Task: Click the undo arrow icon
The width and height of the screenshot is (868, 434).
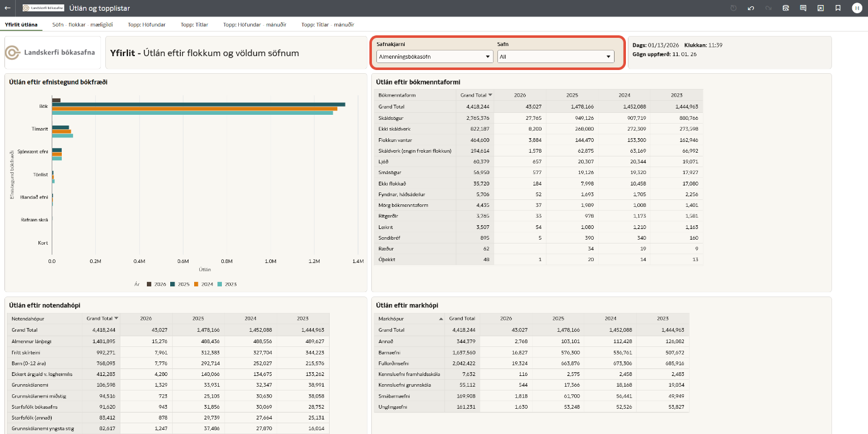Action: (x=751, y=8)
